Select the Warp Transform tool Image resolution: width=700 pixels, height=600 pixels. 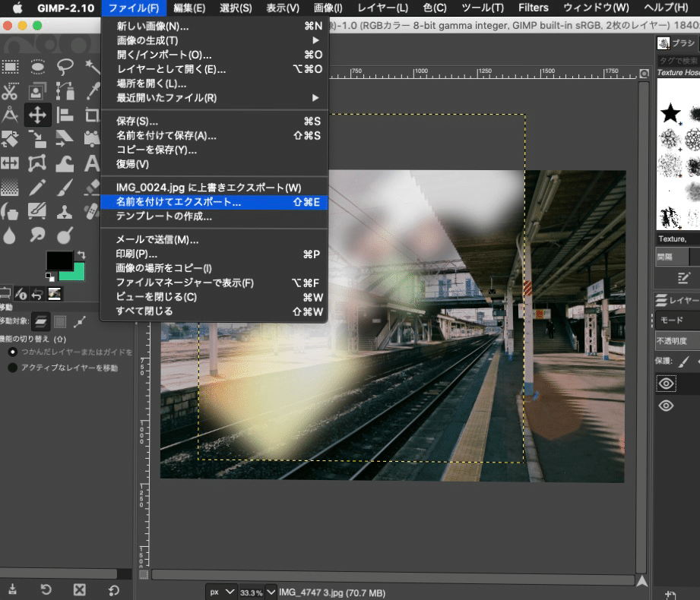click(65, 163)
